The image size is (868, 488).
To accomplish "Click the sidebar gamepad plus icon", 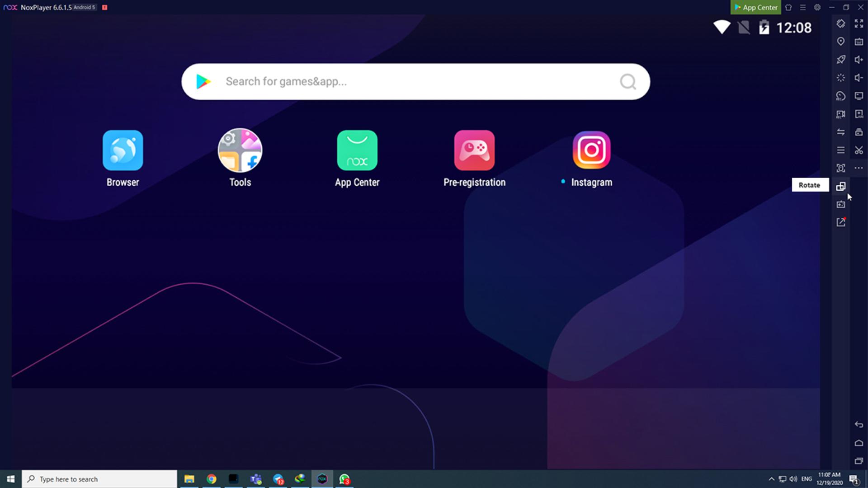I will (x=841, y=204).
